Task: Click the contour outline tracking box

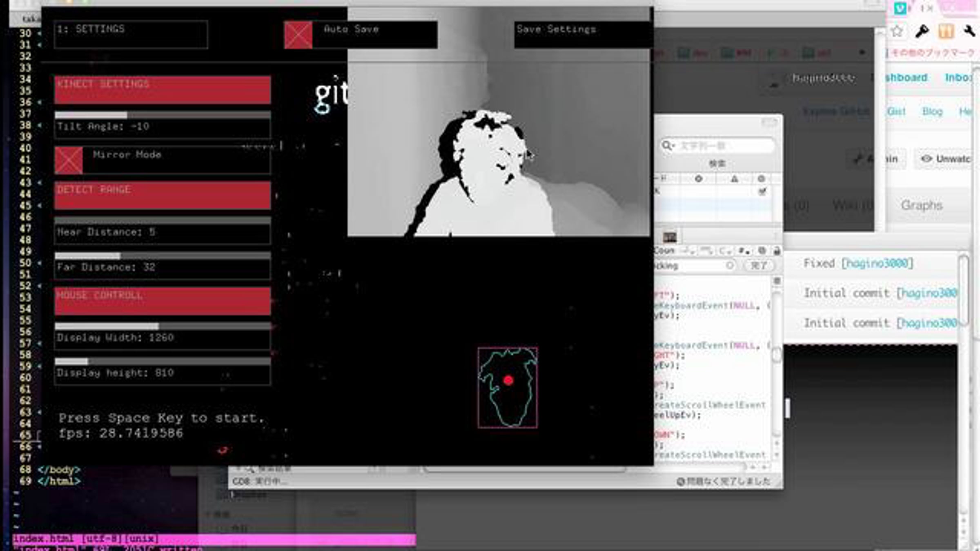Action: [508, 388]
